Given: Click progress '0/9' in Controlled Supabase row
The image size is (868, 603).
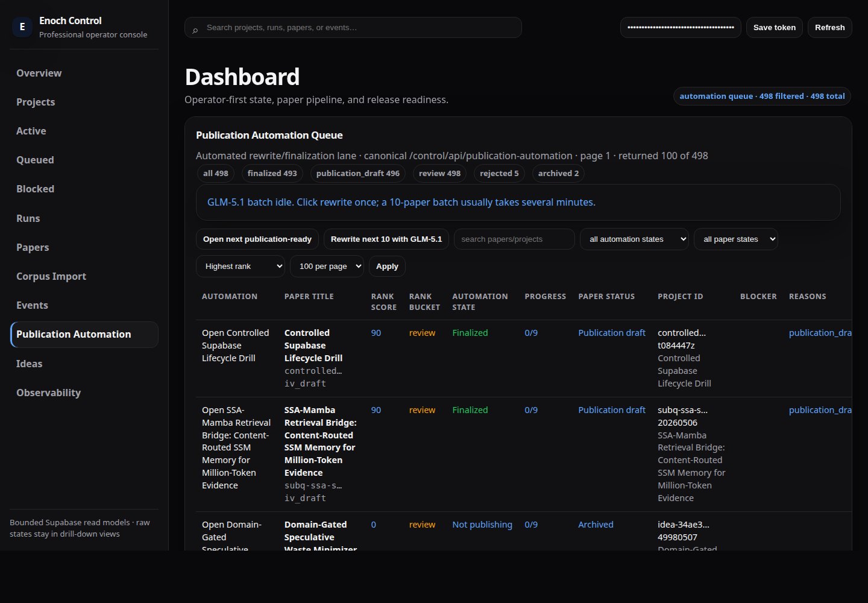Looking at the screenshot, I should 531,333.
